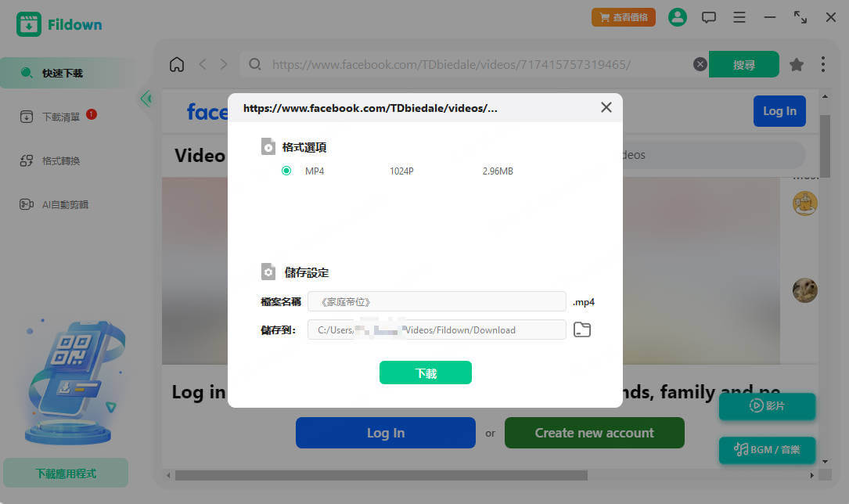Click the 搜尋 search button
Image resolution: width=849 pixels, height=504 pixels.
click(744, 64)
